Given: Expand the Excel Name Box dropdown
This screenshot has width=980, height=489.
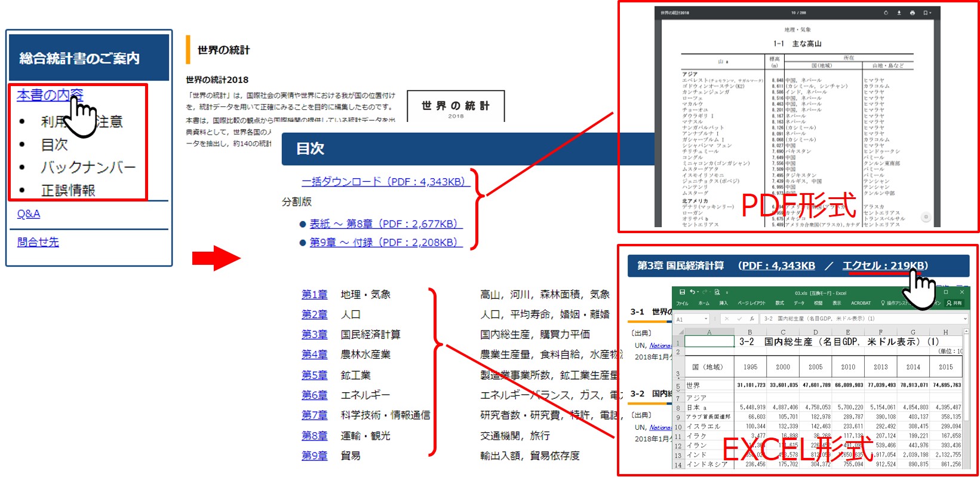Looking at the screenshot, I should tap(705, 319).
